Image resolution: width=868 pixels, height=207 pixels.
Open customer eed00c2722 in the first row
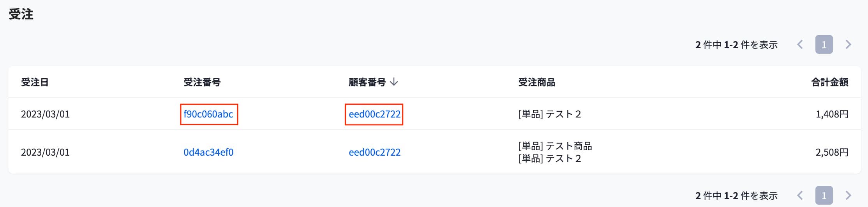click(x=374, y=114)
